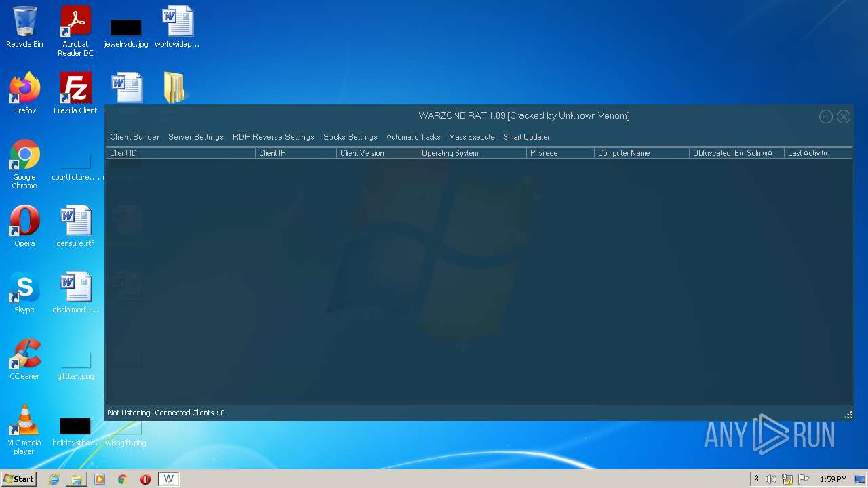Open Windows Explorer from taskbar
The width and height of the screenshot is (868, 488).
click(x=77, y=479)
